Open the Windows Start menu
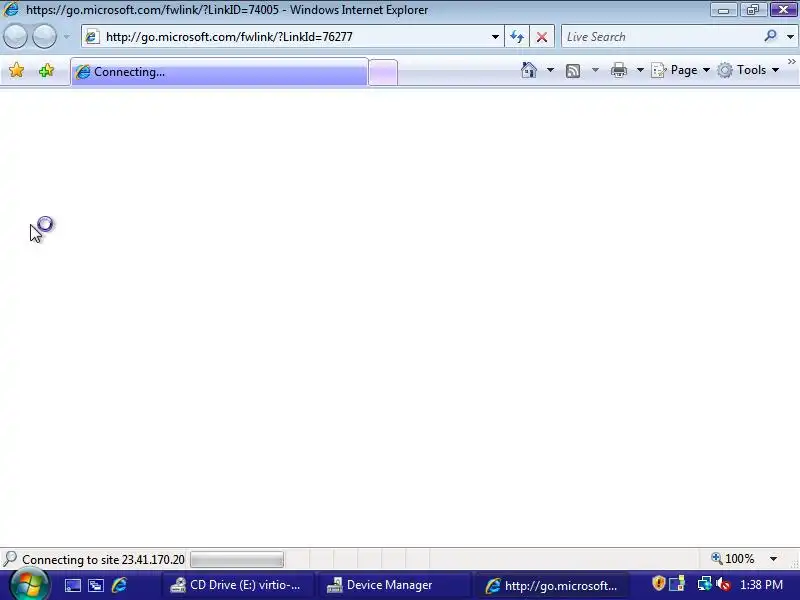Screen dimensions: 800x600 [x=30, y=585]
